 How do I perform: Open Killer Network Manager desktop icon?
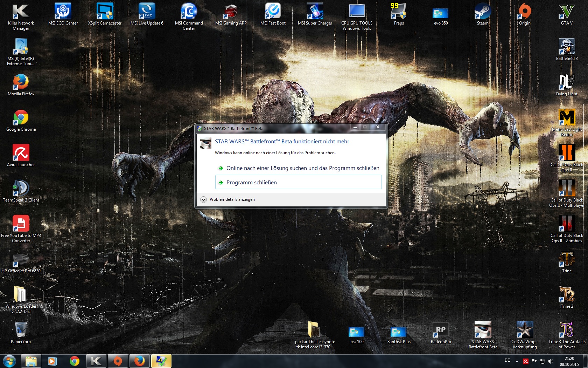pyautogui.click(x=21, y=16)
